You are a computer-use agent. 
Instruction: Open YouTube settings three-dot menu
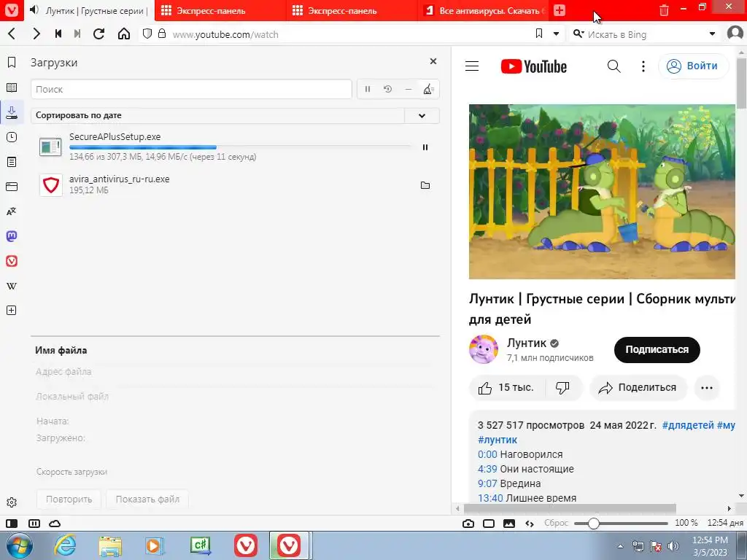point(643,66)
